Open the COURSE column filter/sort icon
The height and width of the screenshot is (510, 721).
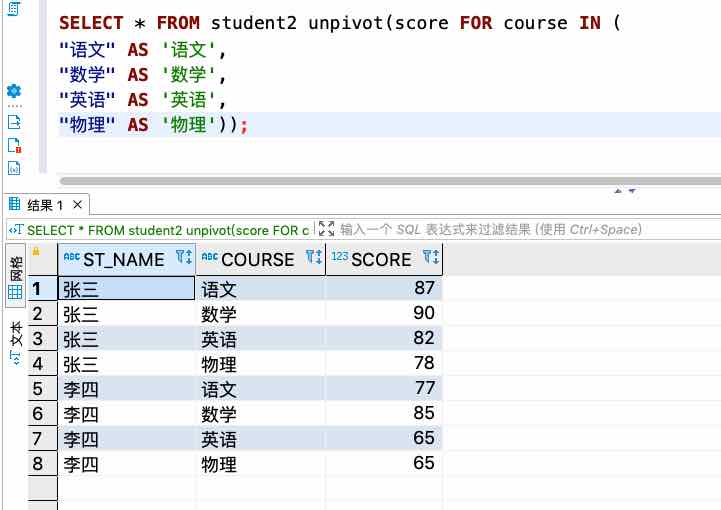click(314, 257)
